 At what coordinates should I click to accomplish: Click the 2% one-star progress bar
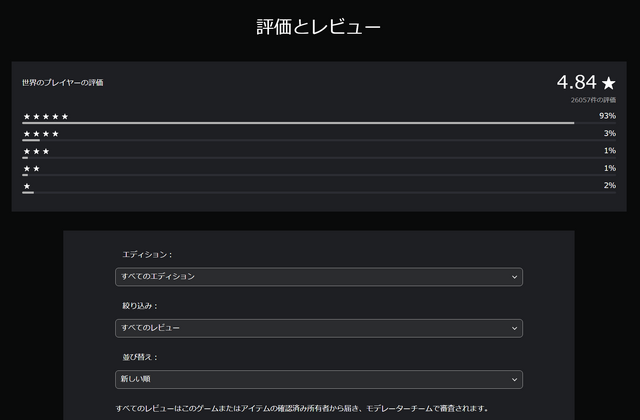pyautogui.click(x=300, y=193)
